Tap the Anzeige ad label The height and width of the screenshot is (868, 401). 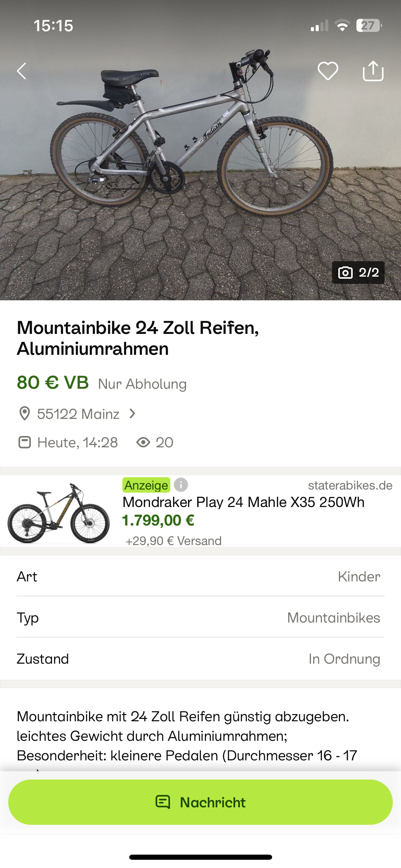tap(146, 485)
